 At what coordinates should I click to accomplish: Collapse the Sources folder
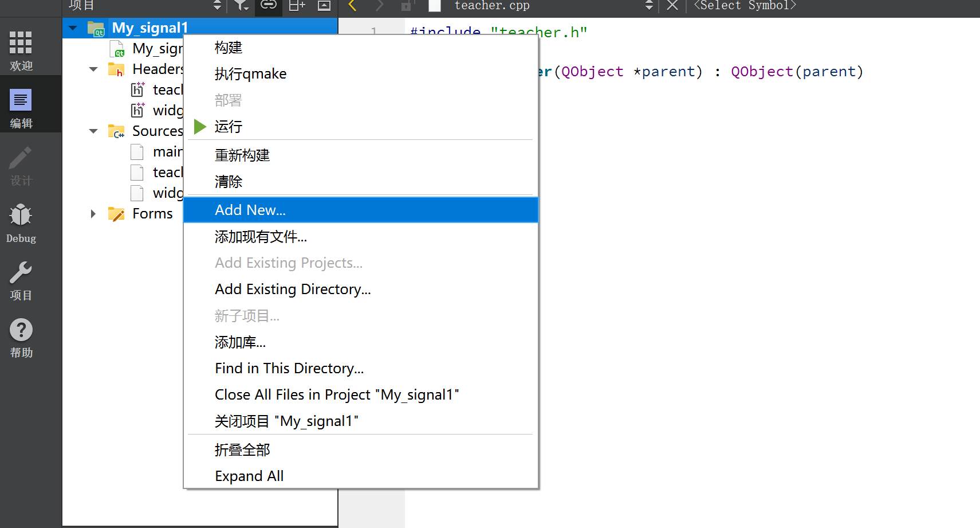[93, 131]
